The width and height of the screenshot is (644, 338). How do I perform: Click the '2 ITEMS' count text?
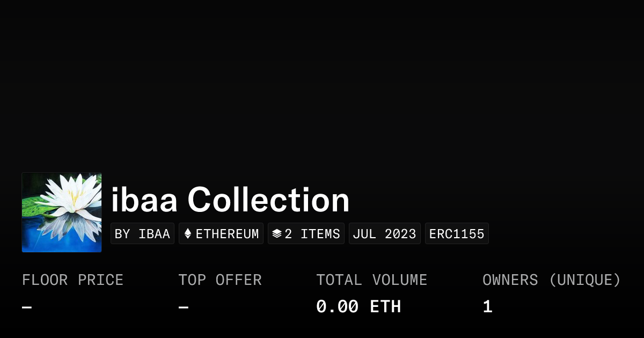[x=312, y=234]
